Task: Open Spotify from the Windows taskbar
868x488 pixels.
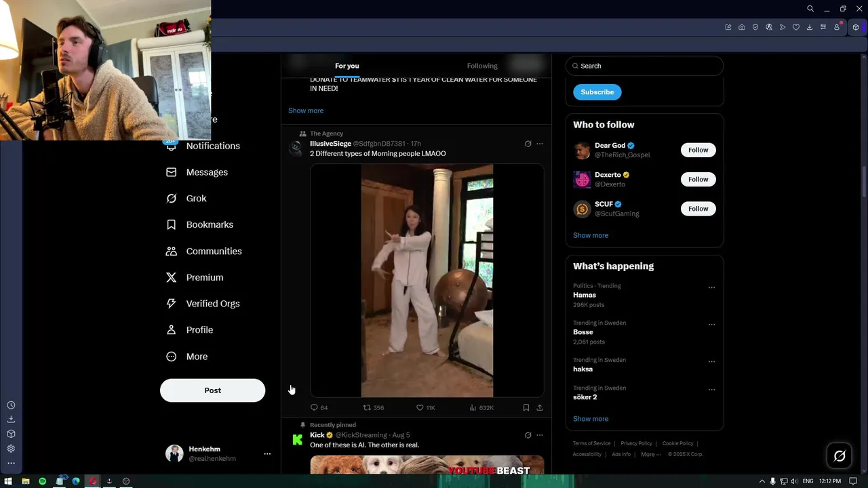Action: (x=42, y=481)
